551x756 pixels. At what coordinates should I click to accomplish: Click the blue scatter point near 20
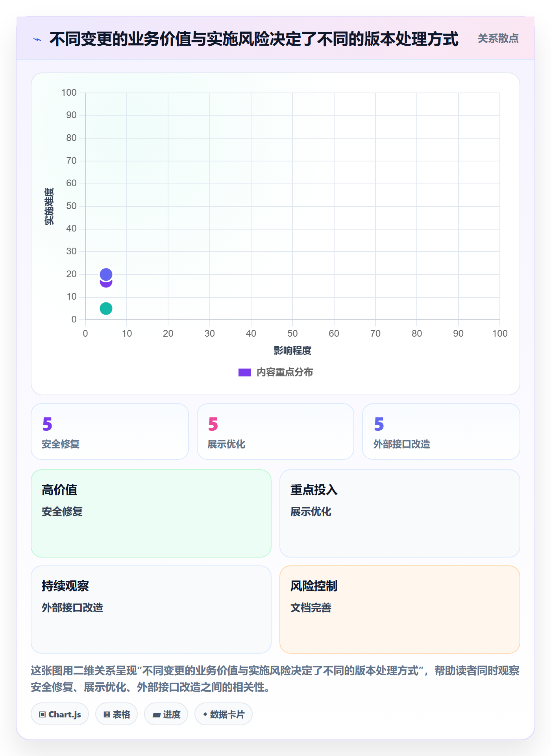pyautogui.click(x=106, y=274)
